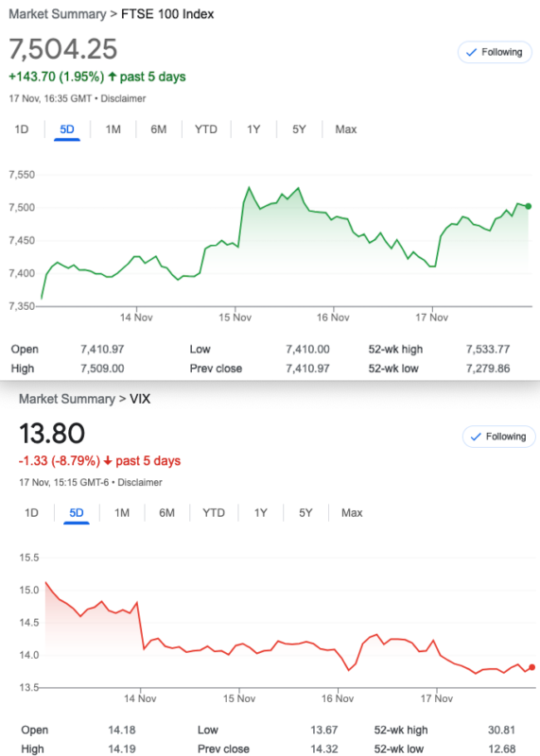The height and width of the screenshot is (756, 540).
Task: Show FTSE 100 Max range chart
Action: pyautogui.click(x=346, y=129)
